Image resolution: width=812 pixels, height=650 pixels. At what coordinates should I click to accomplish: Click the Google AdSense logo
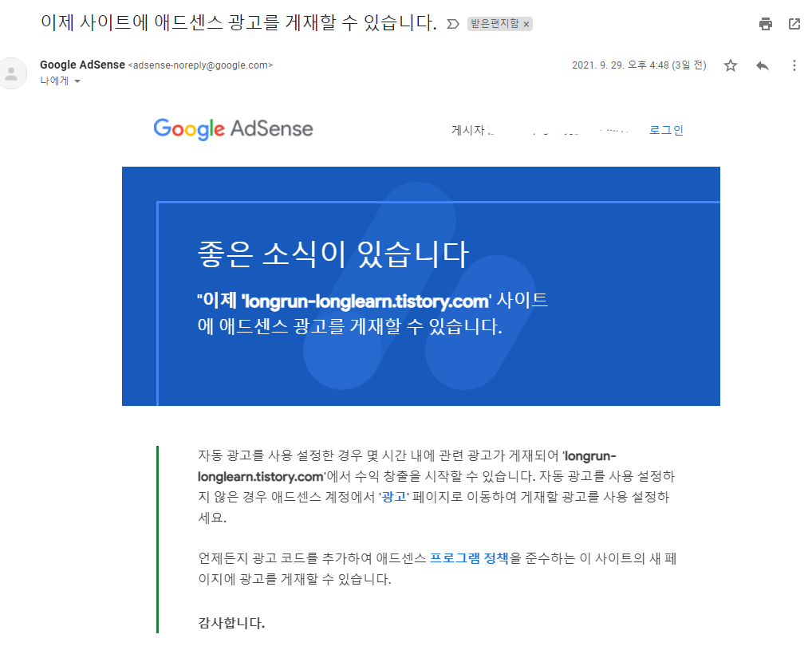(x=233, y=129)
